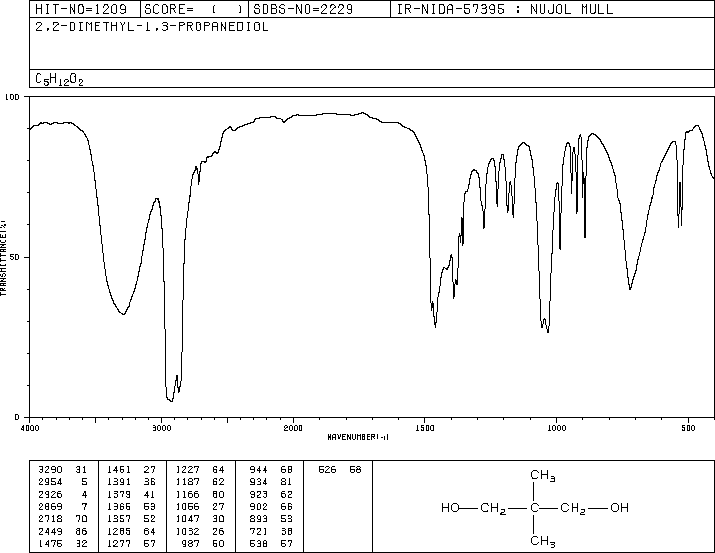Click the 1000 wavenumber axis label

click(556, 428)
